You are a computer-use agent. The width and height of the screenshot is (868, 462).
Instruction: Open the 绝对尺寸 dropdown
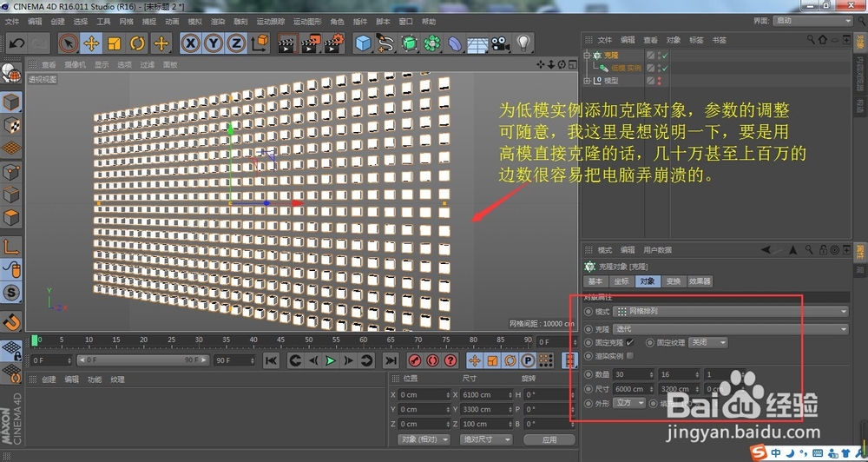pyautogui.click(x=485, y=439)
